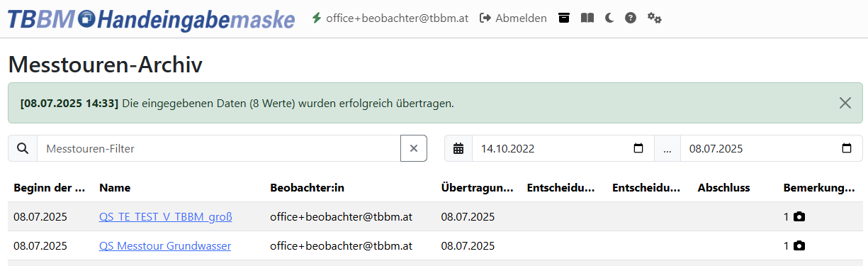Click camera icon in QS_TE_TEST_V_TBBM_groß row

(x=799, y=216)
